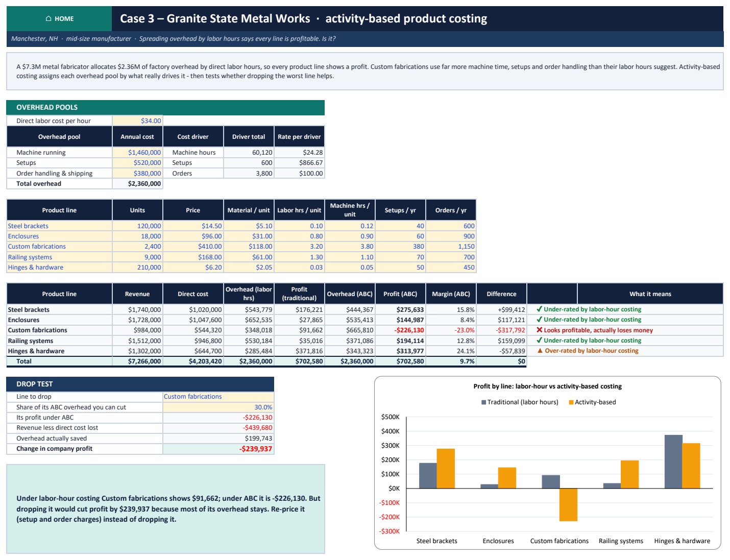Viewport: 730px width, 560px height.
Task: Click the green check mark in Railing systems row
Action: [539, 340]
